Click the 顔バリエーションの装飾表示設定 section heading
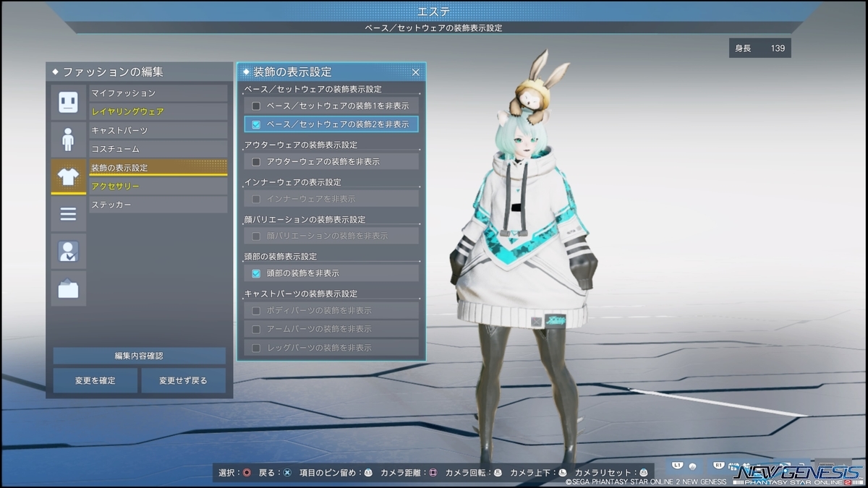868x488 pixels. 305,220
